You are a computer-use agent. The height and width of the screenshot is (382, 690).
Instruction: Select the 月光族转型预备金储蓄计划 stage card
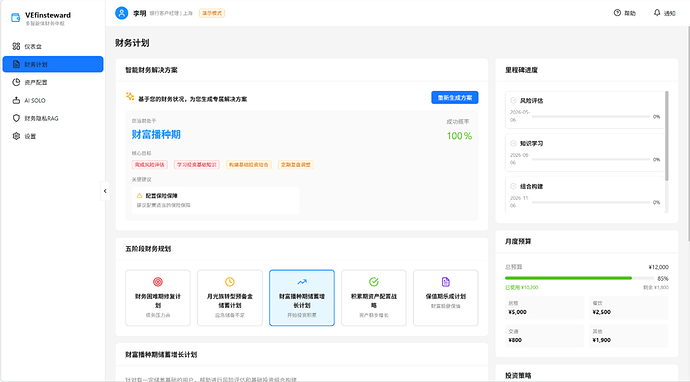click(230, 298)
